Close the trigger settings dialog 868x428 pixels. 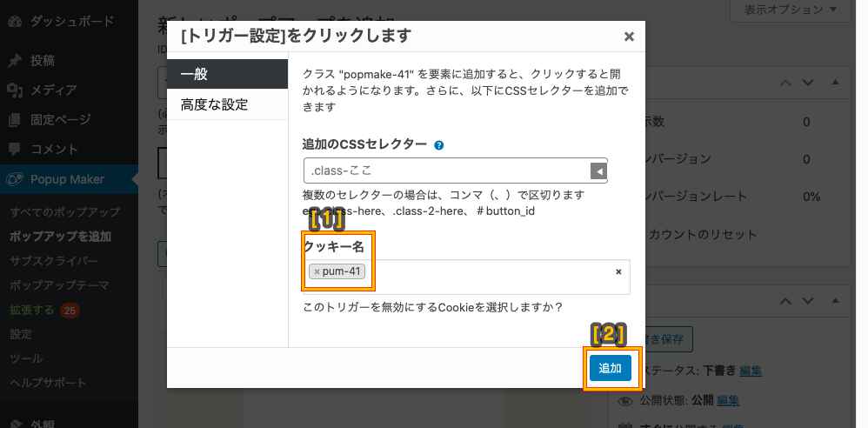629,37
